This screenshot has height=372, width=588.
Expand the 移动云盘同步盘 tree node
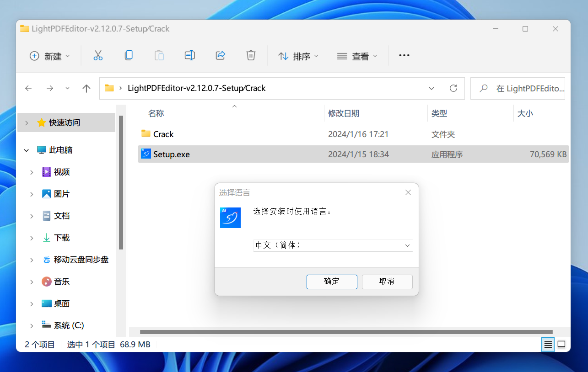pos(32,260)
